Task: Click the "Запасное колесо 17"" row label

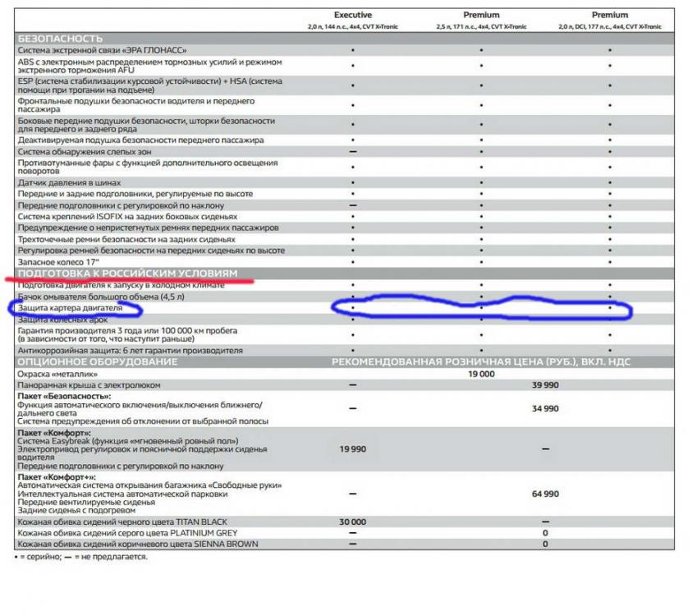Action: tap(58, 262)
